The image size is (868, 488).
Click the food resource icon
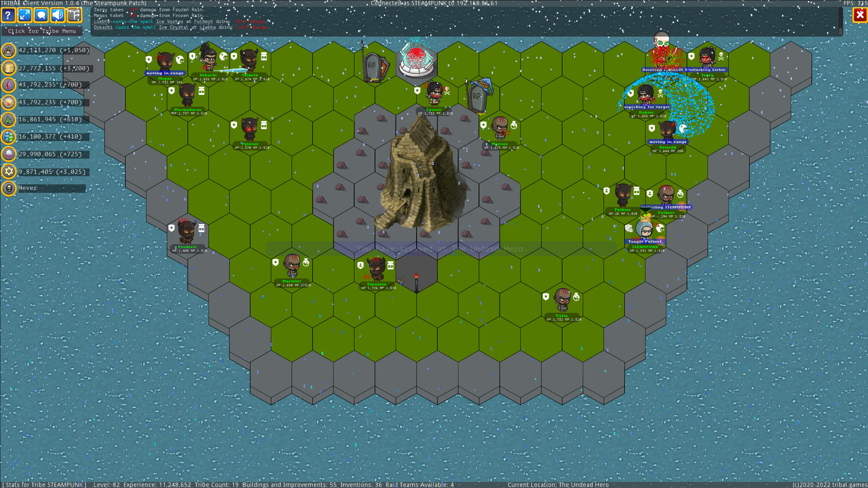(9, 51)
